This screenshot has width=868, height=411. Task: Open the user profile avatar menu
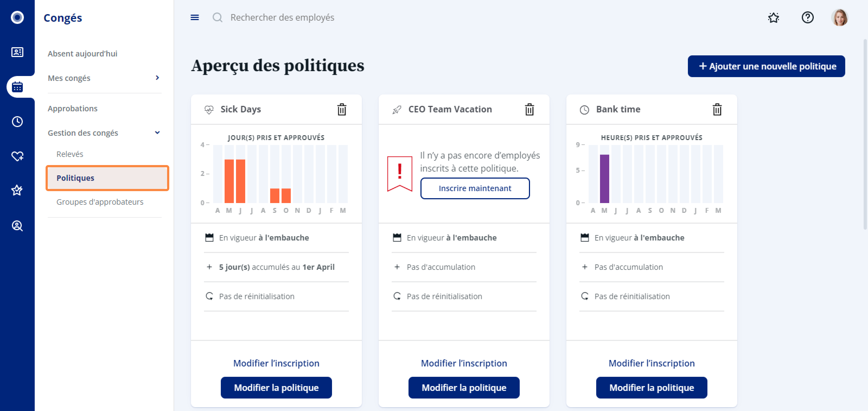(x=840, y=18)
